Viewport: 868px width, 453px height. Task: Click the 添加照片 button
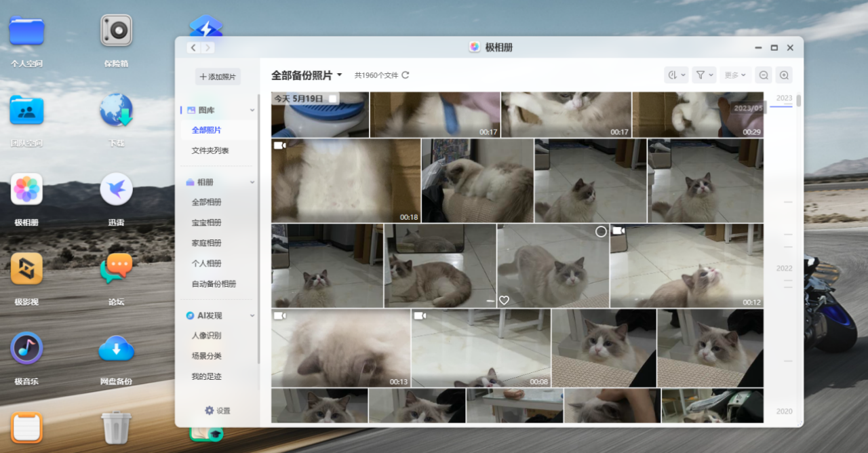[x=218, y=77]
